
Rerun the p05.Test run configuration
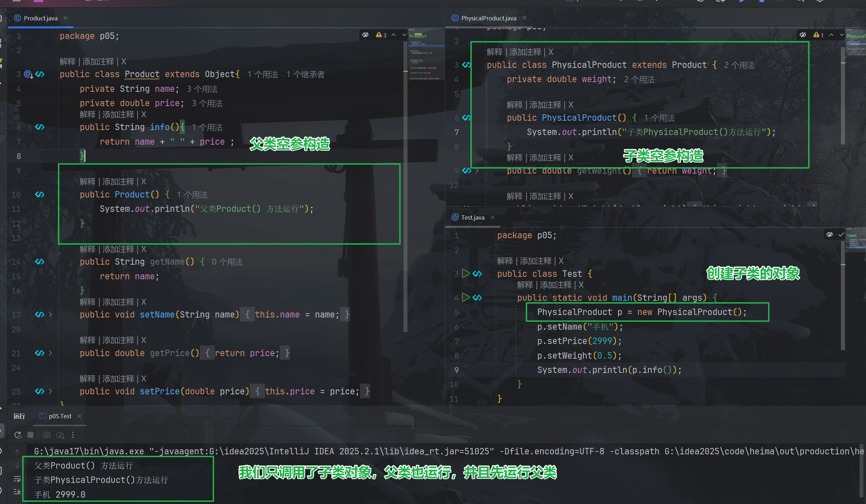pyautogui.click(x=18, y=435)
